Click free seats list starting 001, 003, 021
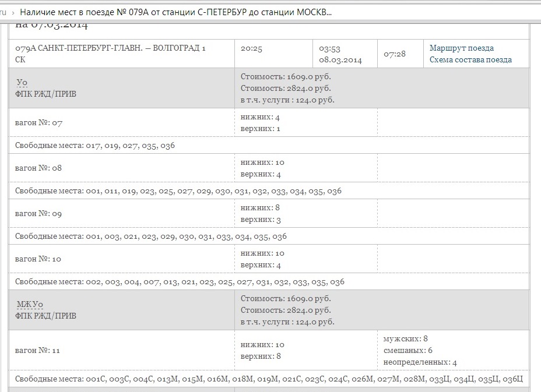This screenshot has width=541, height=392. pos(151,236)
